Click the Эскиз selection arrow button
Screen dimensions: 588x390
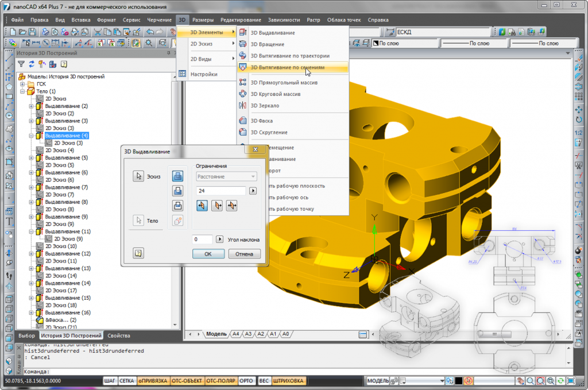click(x=138, y=176)
